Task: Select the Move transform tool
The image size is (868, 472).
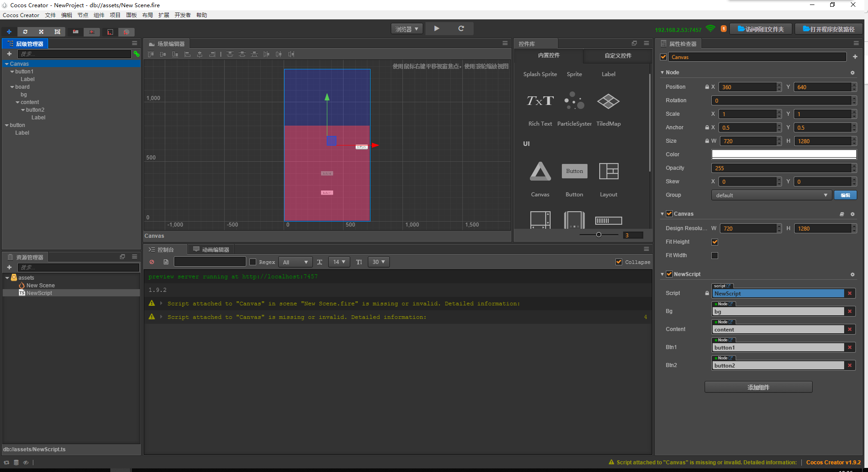Action: click(9, 32)
